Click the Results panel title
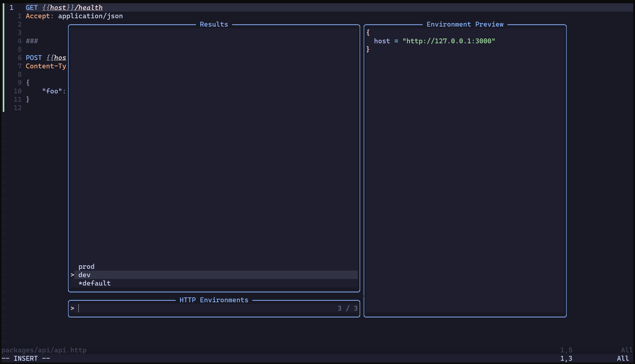The height and width of the screenshot is (364, 635). click(x=214, y=25)
